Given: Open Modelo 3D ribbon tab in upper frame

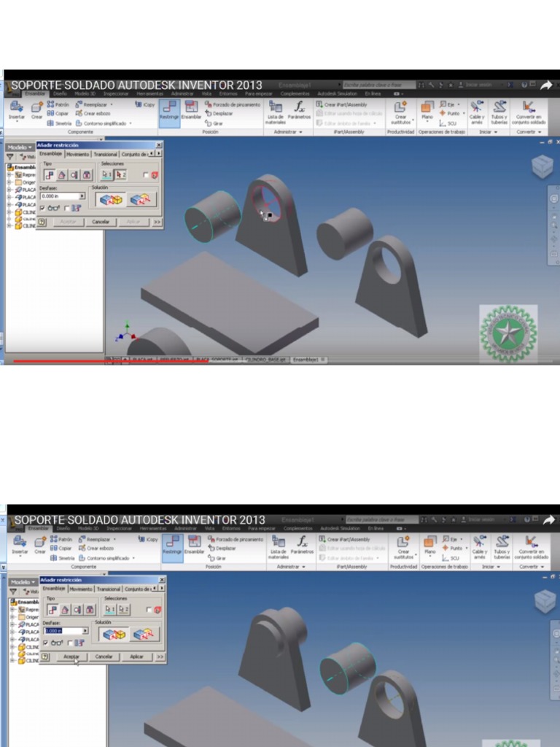Looking at the screenshot, I should pos(85,94).
